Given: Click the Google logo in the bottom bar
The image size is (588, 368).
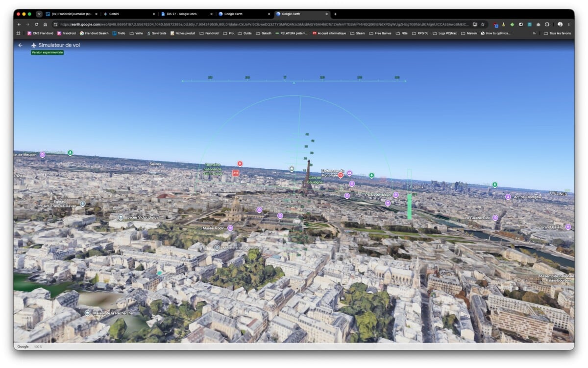Looking at the screenshot, I should tap(23, 346).
